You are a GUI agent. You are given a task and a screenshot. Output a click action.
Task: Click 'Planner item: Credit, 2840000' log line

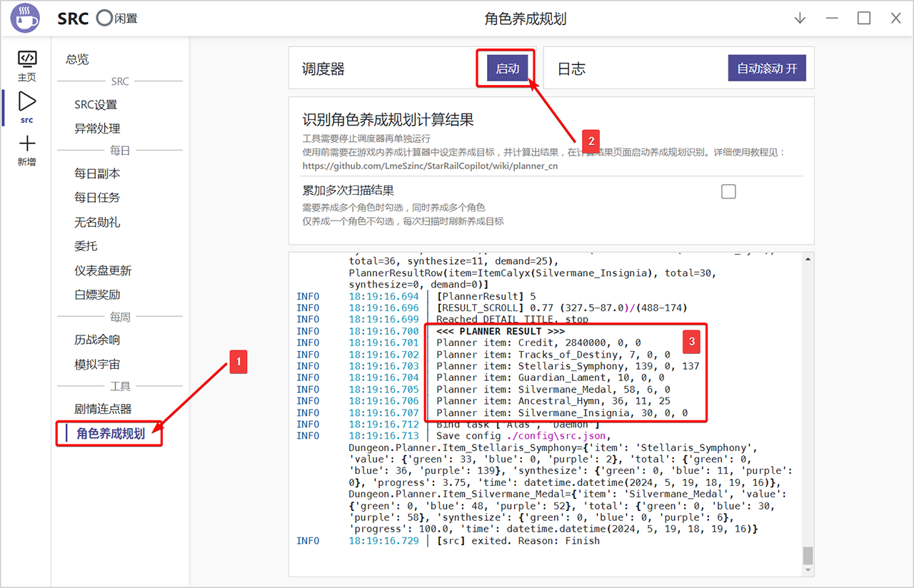538,343
